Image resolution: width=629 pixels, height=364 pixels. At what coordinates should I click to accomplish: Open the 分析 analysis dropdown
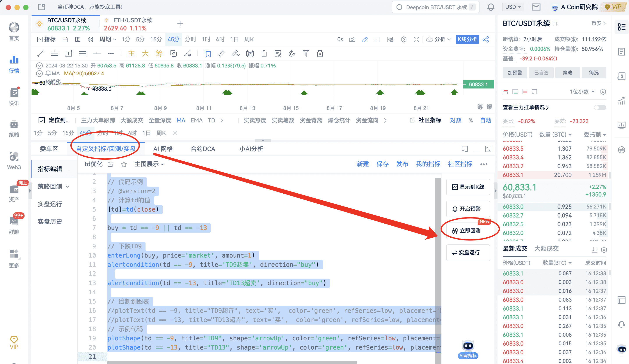pos(439,39)
